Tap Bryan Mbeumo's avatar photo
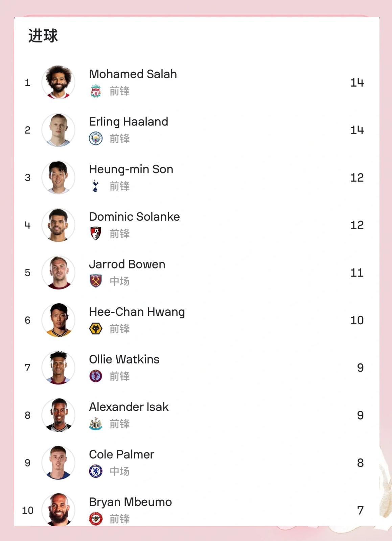The height and width of the screenshot is (541, 392). pos(59,510)
